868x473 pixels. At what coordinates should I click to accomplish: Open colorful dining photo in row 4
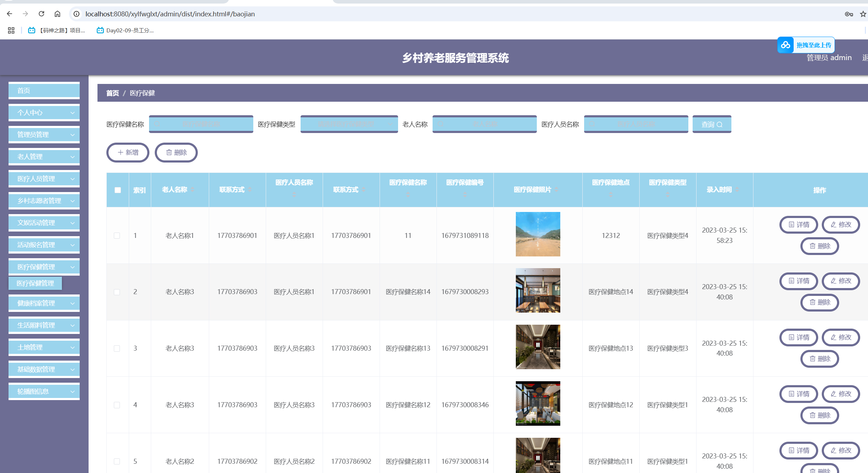[538, 403]
